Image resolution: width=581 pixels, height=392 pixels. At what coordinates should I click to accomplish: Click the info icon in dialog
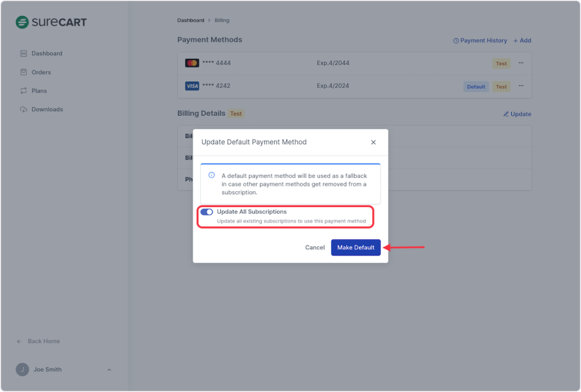click(x=212, y=175)
